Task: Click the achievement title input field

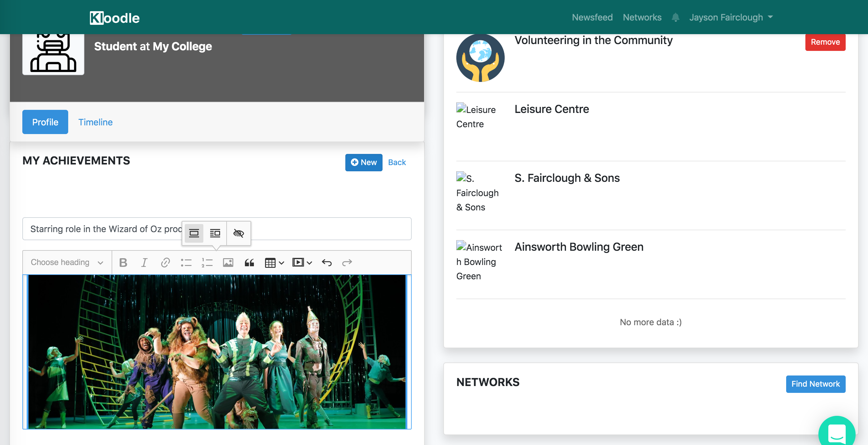Action: click(x=217, y=229)
